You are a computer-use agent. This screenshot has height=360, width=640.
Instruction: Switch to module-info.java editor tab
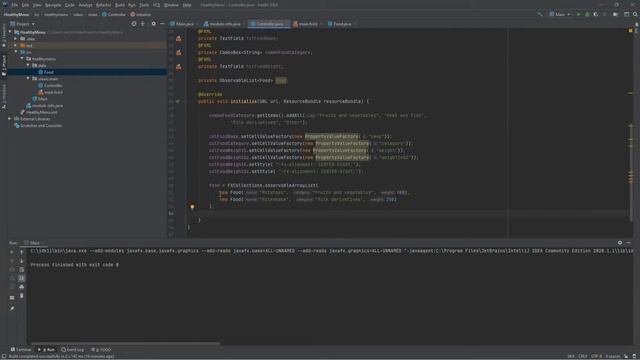coord(222,24)
